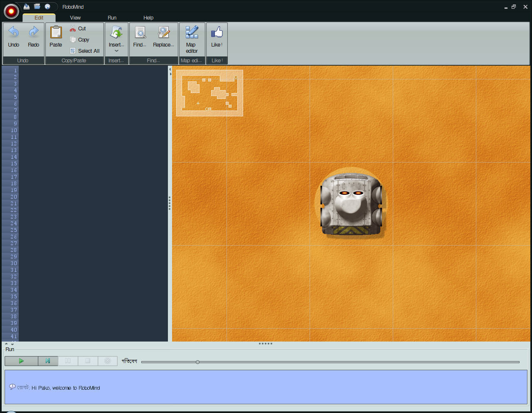
Task: Click line number 1 in the editor gutter
Action: point(15,71)
